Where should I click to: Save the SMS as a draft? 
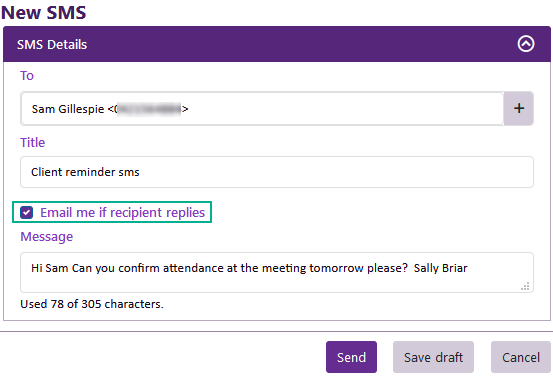[x=433, y=357]
